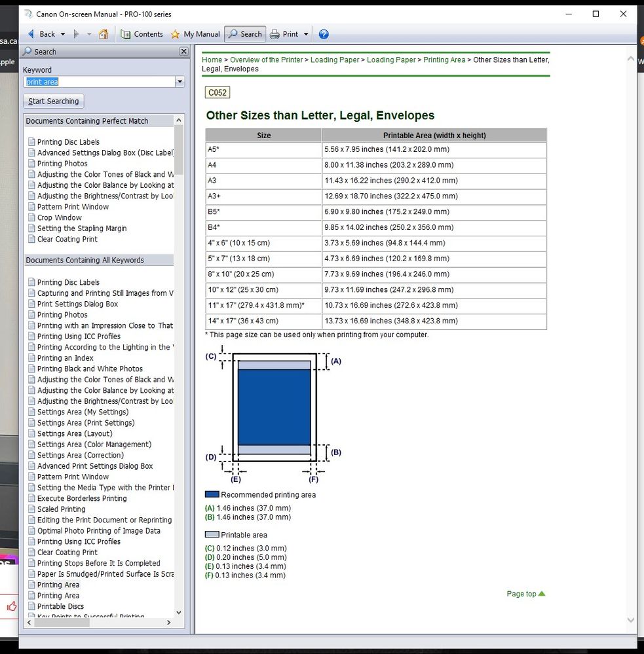Navigate back using the Back arrow icon
Image resolution: width=644 pixels, height=654 pixels.
33,34
